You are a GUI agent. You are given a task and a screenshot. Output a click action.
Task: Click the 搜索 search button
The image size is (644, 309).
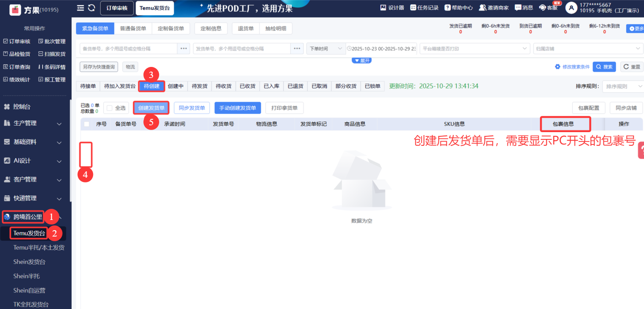[604, 67]
